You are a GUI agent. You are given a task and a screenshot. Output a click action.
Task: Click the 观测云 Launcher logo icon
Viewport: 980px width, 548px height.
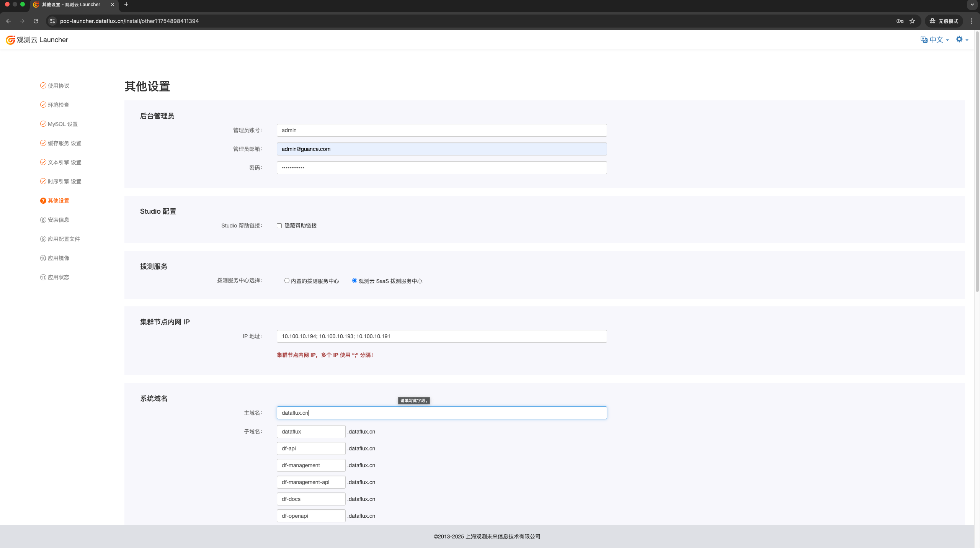point(10,40)
